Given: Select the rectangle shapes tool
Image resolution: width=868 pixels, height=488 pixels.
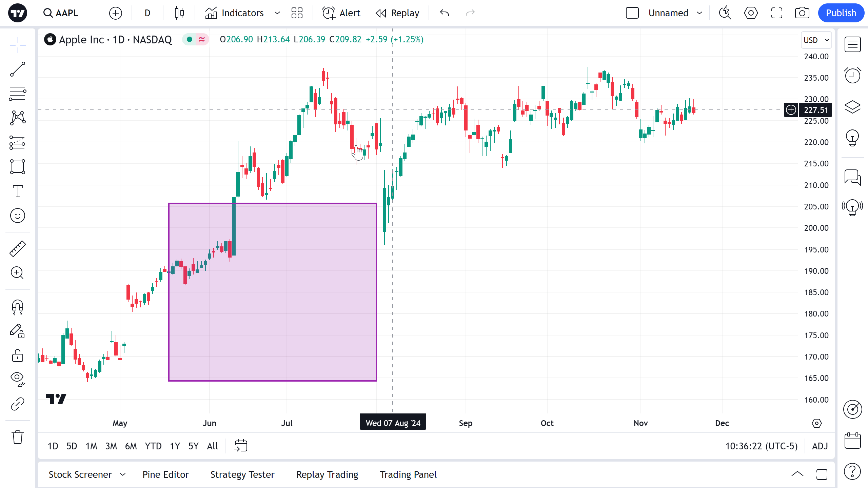Looking at the screenshot, I should pos(18,167).
